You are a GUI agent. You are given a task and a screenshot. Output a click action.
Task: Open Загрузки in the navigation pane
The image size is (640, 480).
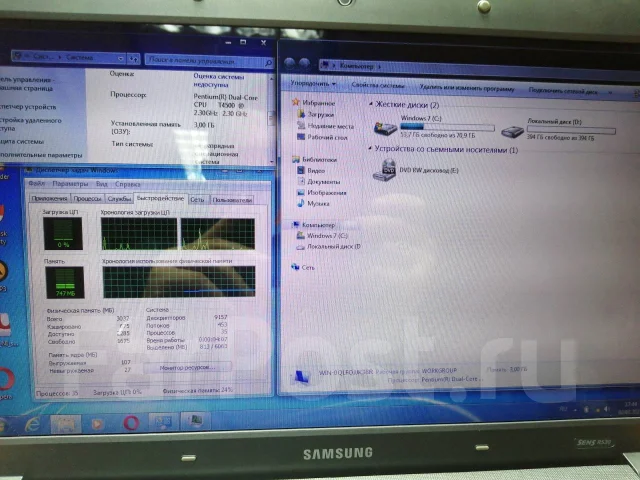pyautogui.click(x=316, y=114)
